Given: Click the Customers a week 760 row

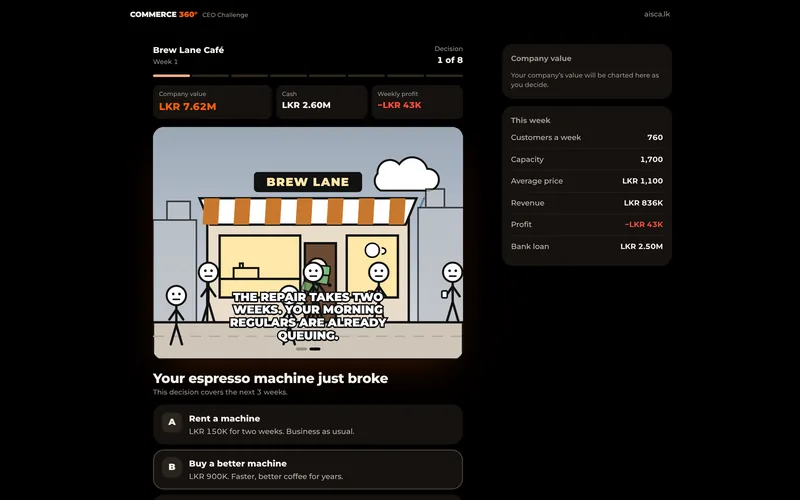Looking at the screenshot, I should point(587,137).
